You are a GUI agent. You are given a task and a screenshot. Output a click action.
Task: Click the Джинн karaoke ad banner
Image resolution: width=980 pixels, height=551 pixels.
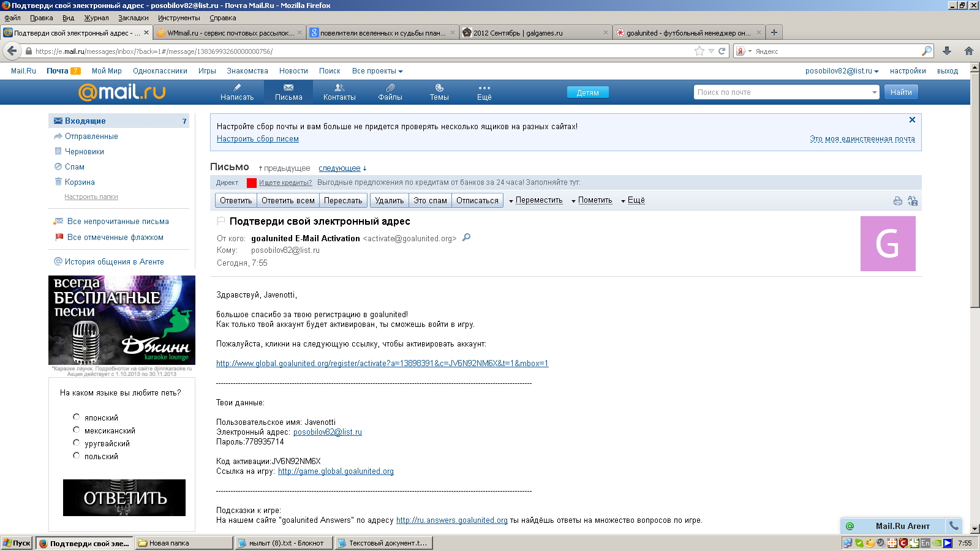122,320
